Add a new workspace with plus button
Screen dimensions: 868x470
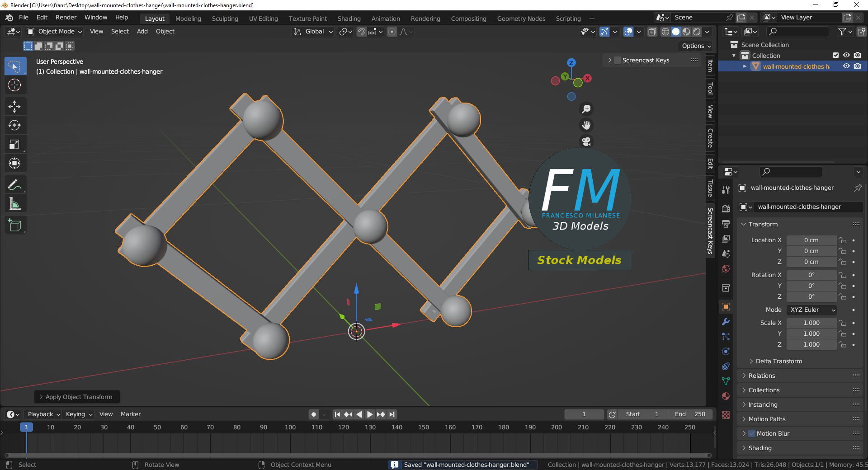592,19
